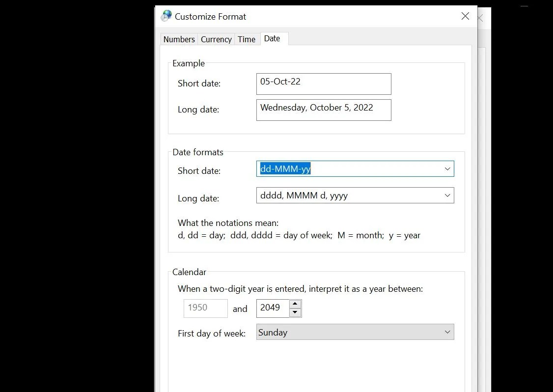Click the globe icon in the title bar

(x=166, y=15)
